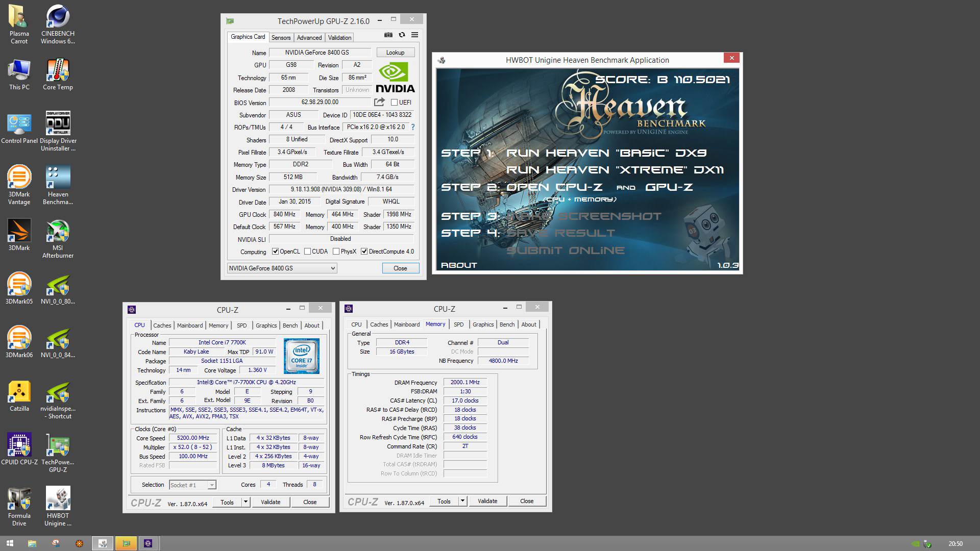The image size is (980, 551).
Task: Open 3DMark06 desktop shortcut
Action: pos(19,342)
